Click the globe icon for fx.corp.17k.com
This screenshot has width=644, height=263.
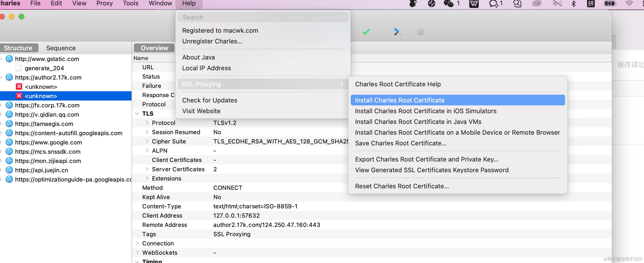tap(9, 105)
